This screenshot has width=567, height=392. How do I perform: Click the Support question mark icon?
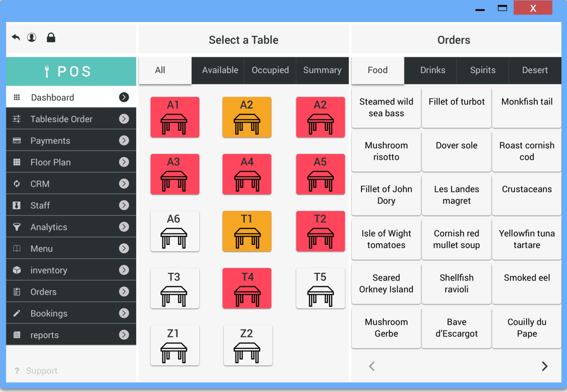(17, 371)
